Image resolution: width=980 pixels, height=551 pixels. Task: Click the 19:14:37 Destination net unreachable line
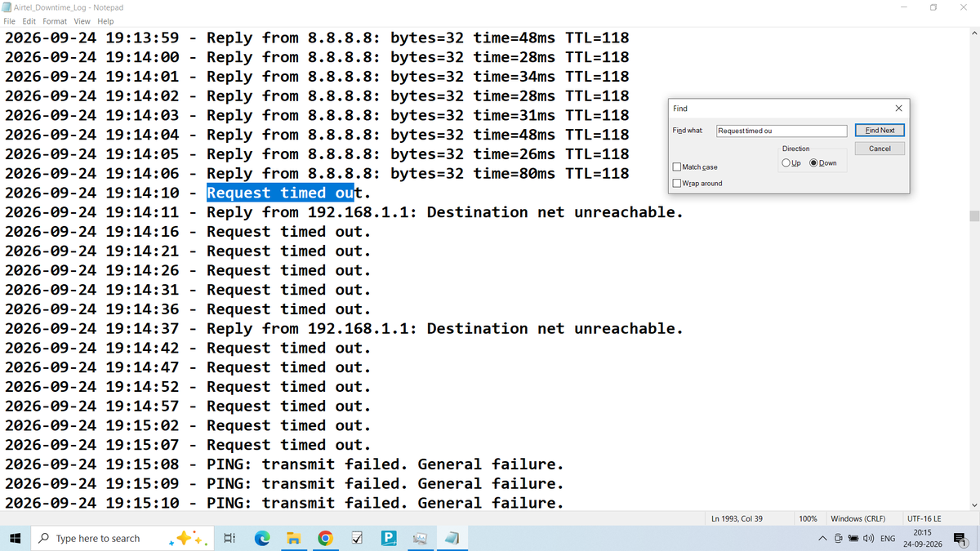point(344,329)
